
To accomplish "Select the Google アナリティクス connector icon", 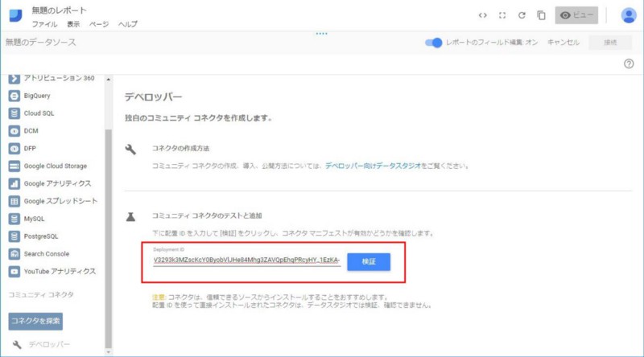I will point(14,183).
